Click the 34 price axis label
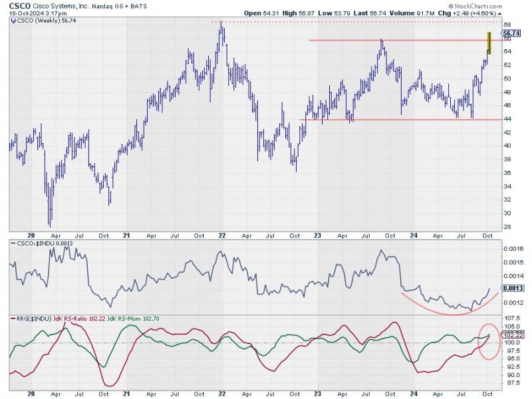 (x=507, y=187)
